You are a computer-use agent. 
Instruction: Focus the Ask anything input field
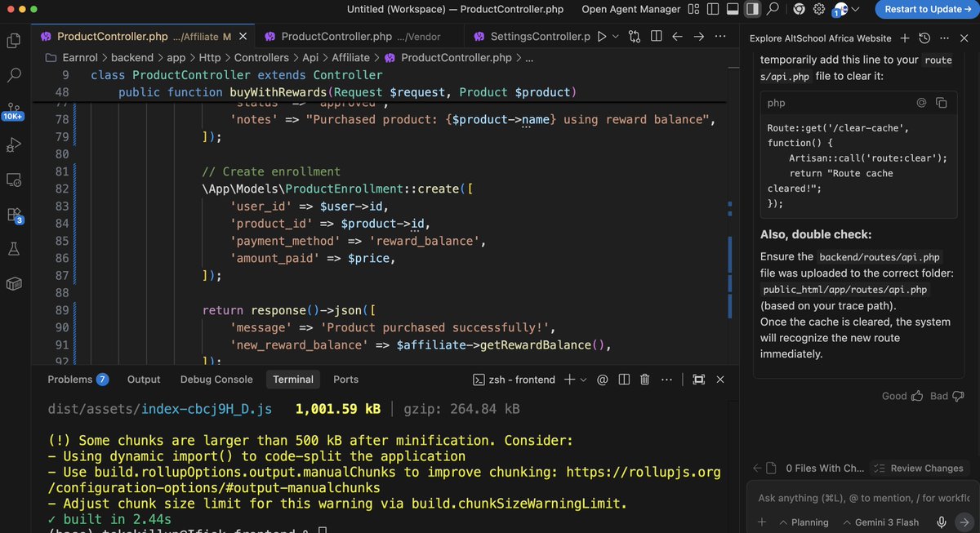click(863, 498)
